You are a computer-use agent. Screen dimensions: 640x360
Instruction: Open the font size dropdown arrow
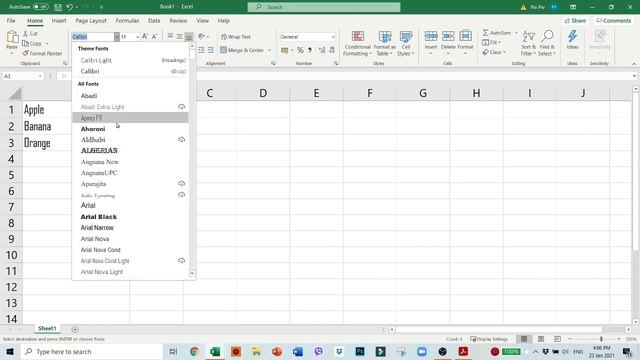click(x=138, y=37)
